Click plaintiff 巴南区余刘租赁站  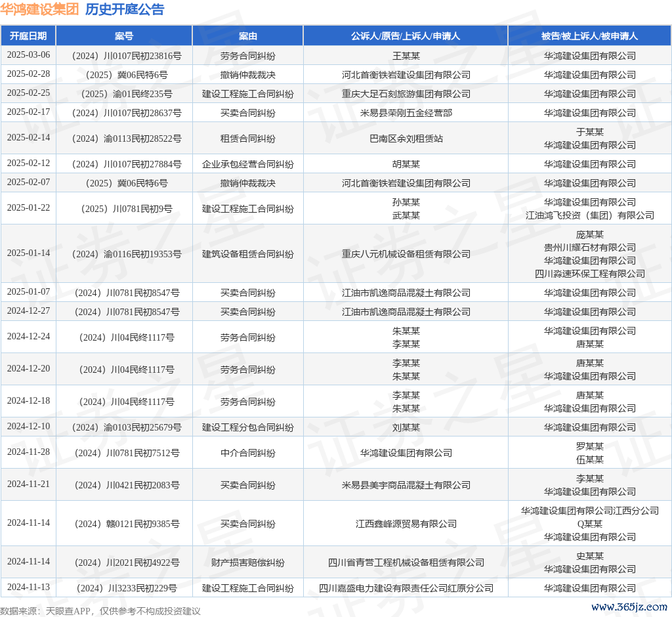point(406,138)
